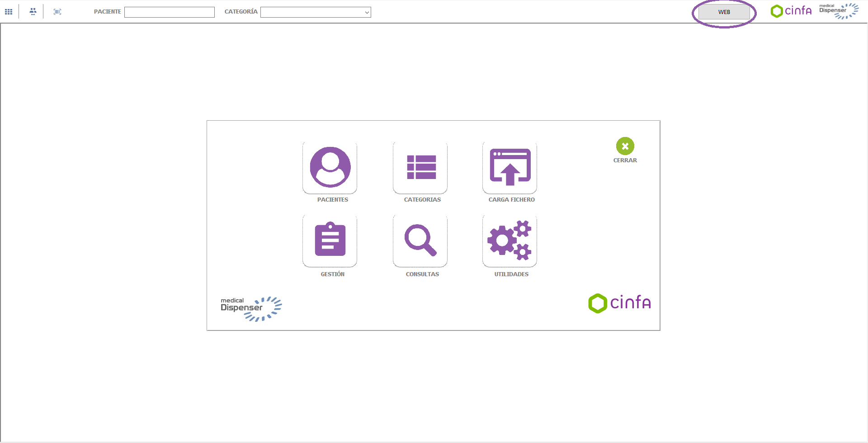Click the medical Dispenser logo in top bar
868x443 pixels.
point(839,11)
